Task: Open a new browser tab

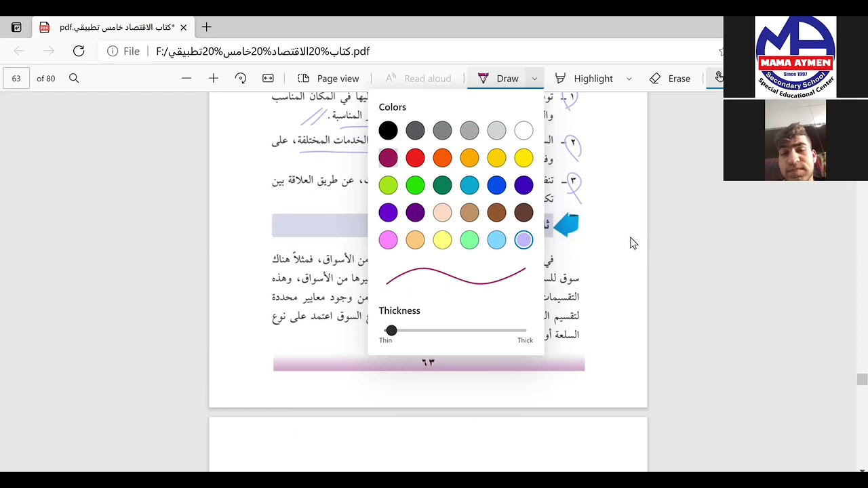Action: 206,27
